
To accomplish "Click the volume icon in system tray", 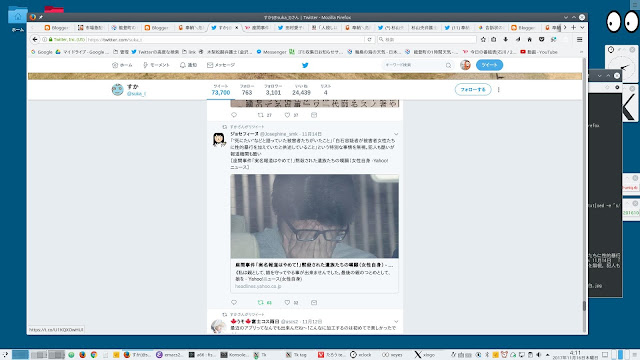I will coord(539,355).
